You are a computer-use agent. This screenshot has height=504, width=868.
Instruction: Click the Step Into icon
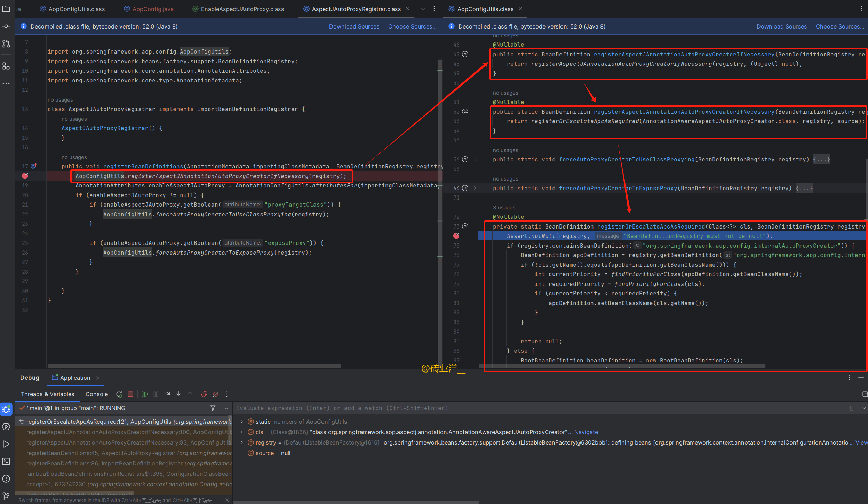pyautogui.click(x=178, y=394)
